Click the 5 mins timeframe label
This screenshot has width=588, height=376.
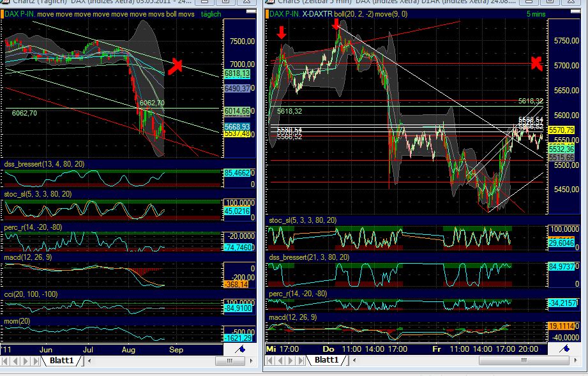click(535, 13)
